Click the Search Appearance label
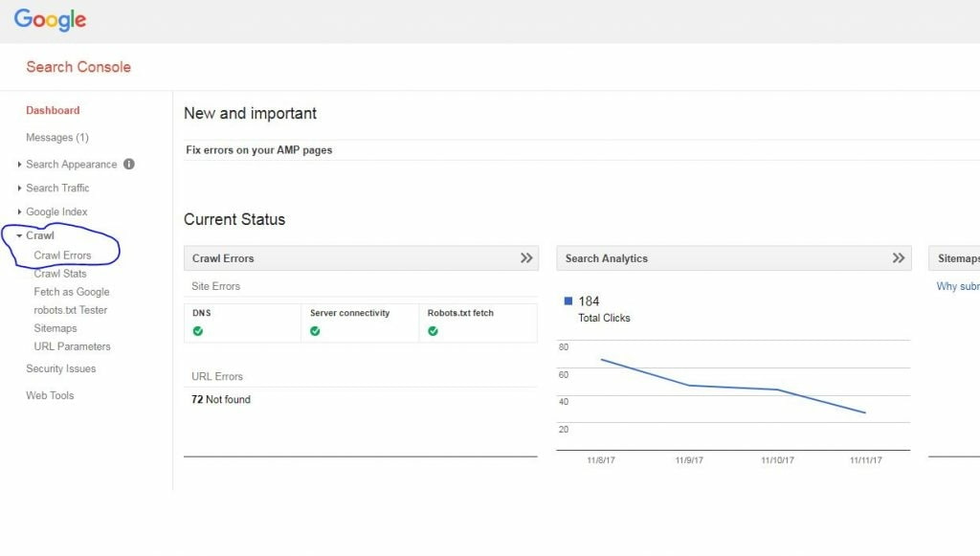Viewport: 980px width, 556px height. (71, 165)
